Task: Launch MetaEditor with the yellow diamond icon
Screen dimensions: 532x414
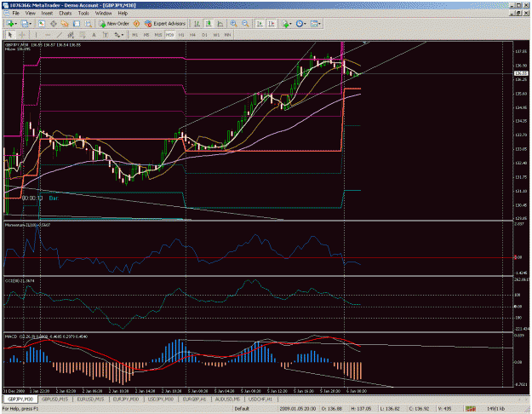Action: pyautogui.click(x=136, y=24)
